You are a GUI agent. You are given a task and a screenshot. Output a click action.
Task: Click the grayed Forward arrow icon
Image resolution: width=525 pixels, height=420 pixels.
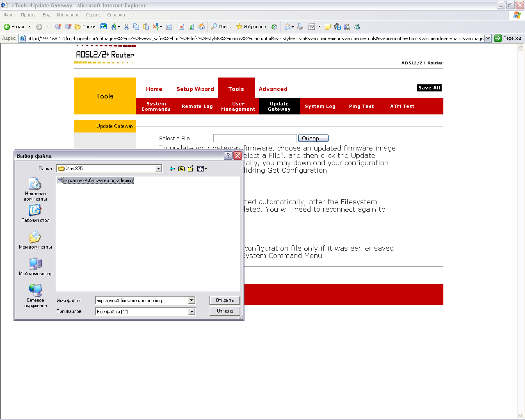(x=39, y=27)
